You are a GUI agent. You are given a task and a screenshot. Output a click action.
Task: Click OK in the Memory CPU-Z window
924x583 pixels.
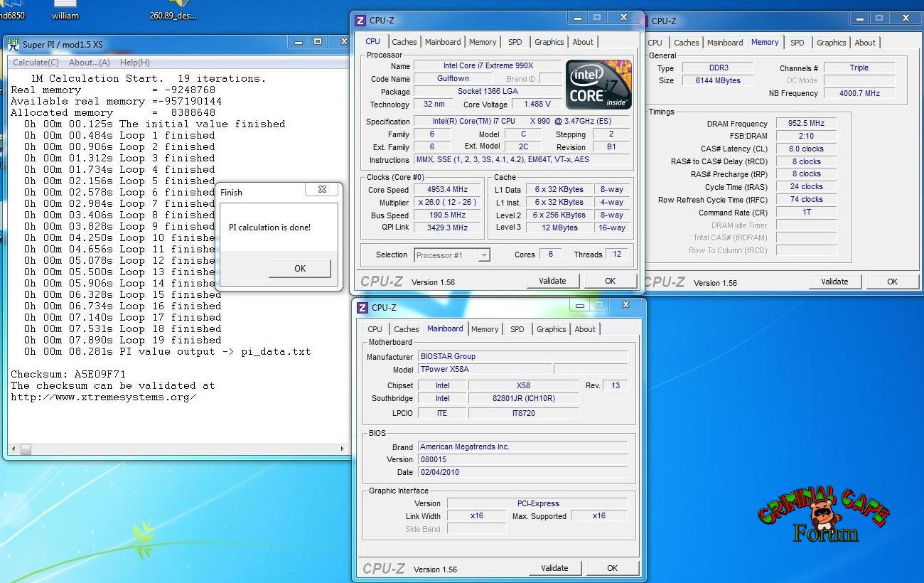pos(892,282)
